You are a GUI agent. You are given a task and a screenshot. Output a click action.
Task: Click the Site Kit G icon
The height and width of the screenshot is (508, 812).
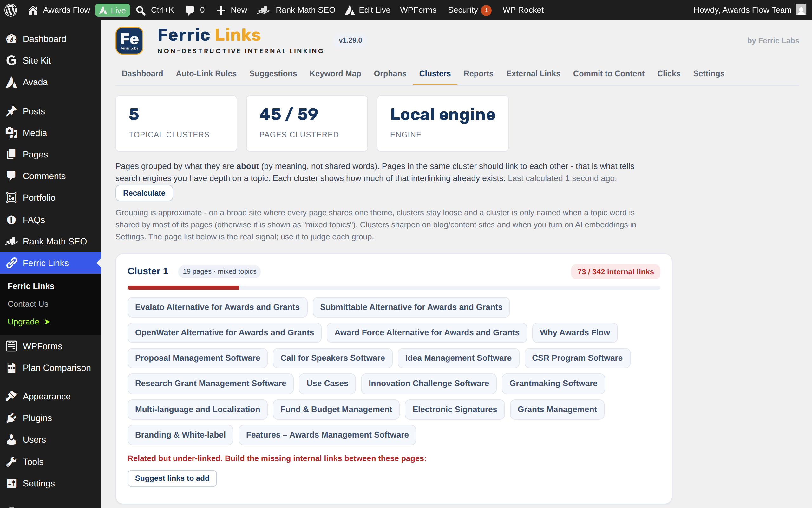(11, 60)
